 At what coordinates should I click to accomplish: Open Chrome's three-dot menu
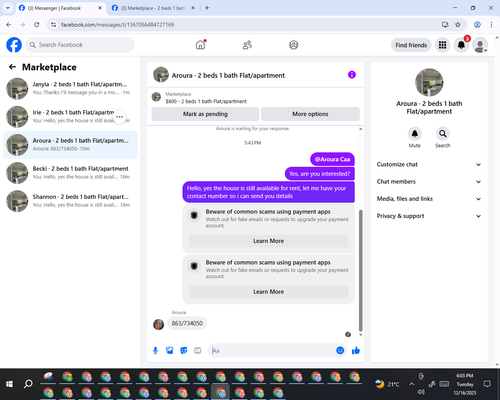491,25
